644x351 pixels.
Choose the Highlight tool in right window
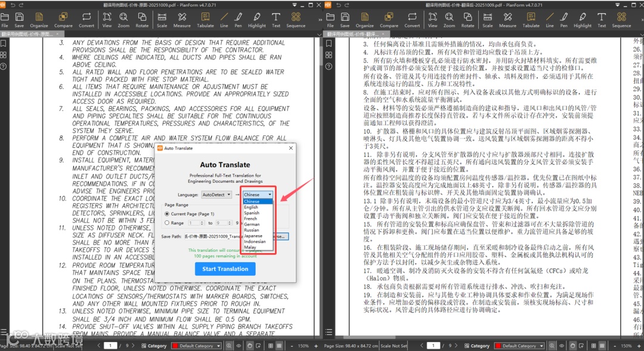coord(583,20)
